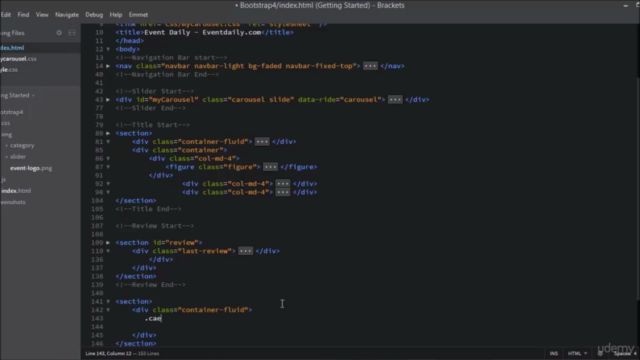Place cursor after .cae on line 143
640x360 pixels.
point(162,318)
